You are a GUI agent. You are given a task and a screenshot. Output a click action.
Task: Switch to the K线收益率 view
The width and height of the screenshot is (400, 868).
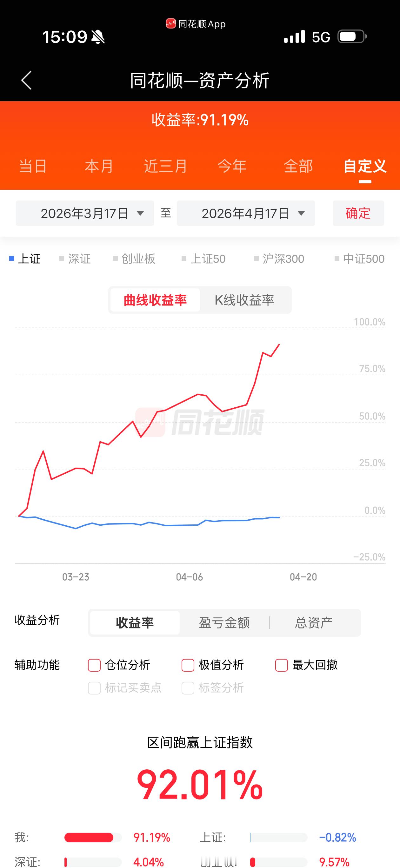pos(245,300)
